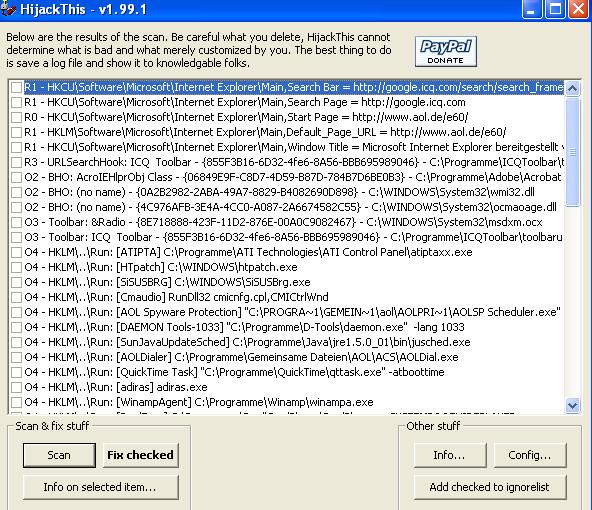
Task: Check the O3 Toolbar &Radio checkbox
Action: [16, 222]
